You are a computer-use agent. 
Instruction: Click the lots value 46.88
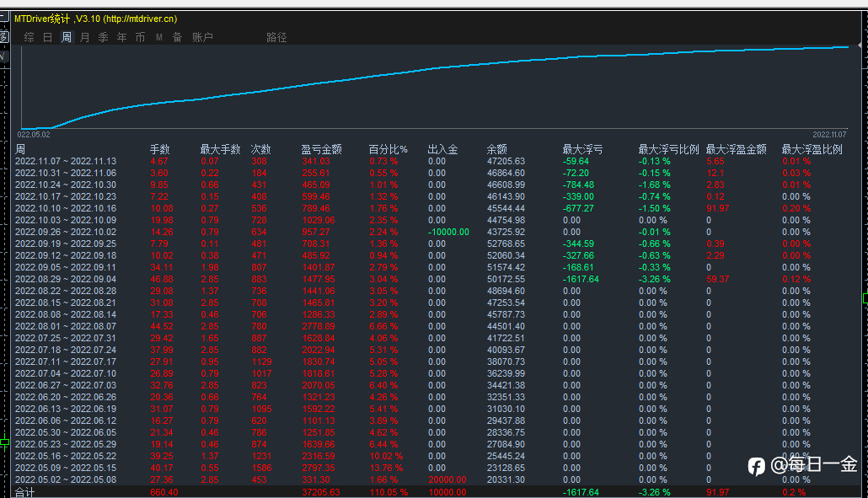[162, 279]
